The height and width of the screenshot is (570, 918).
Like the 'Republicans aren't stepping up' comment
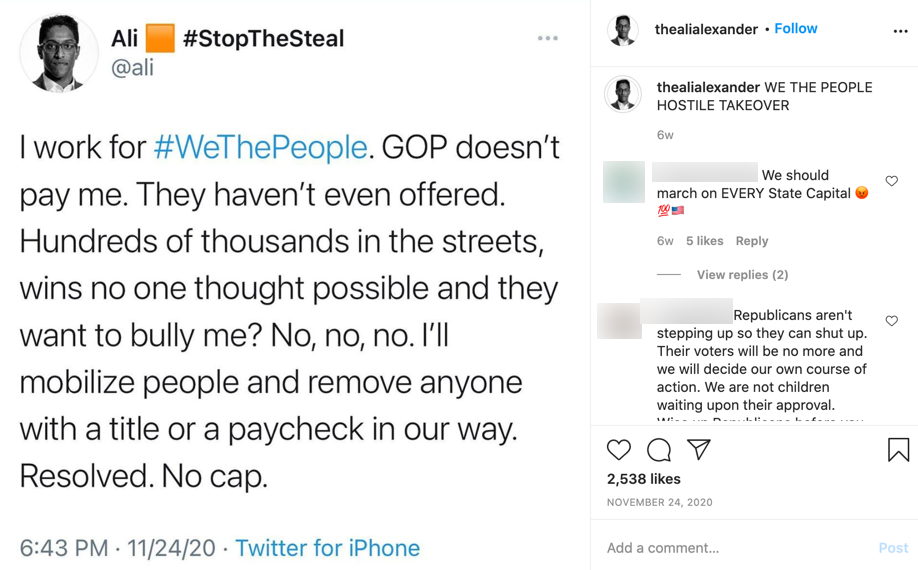[x=891, y=321]
